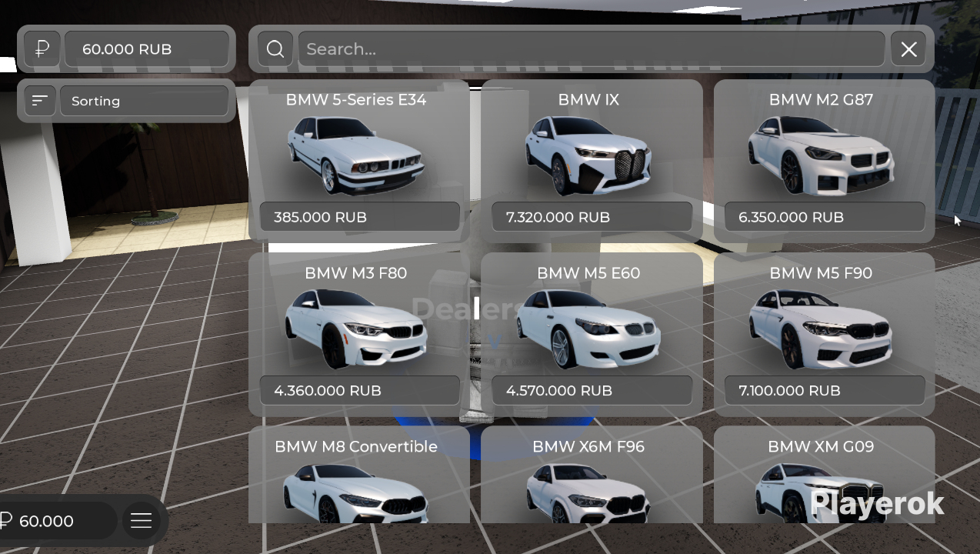
Task: Click the sorting filter icon
Action: [x=40, y=101]
